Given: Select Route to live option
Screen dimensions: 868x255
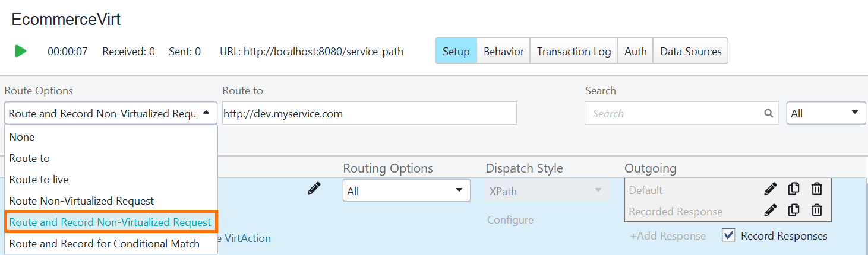Looking at the screenshot, I should (39, 180).
